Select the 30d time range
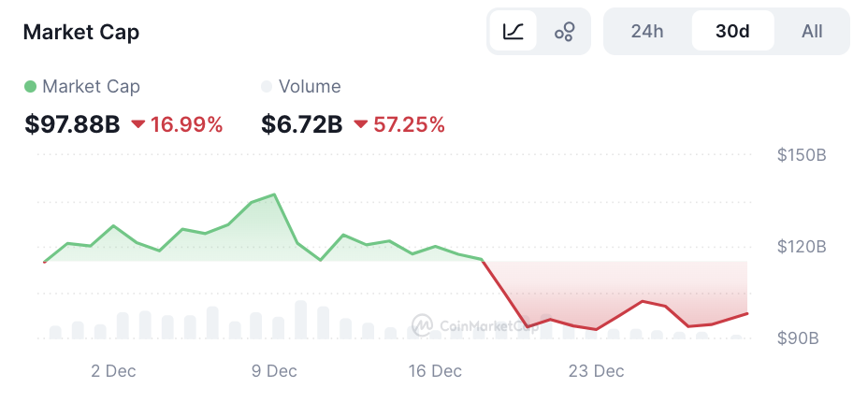The image size is (868, 402). point(732,31)
